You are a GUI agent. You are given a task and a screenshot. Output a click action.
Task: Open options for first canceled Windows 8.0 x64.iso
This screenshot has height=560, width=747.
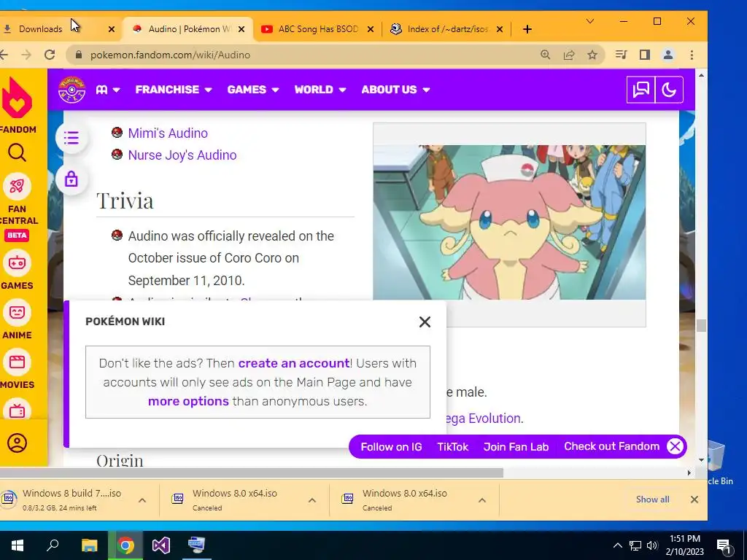pyautogui.click(x=312, y=500)
